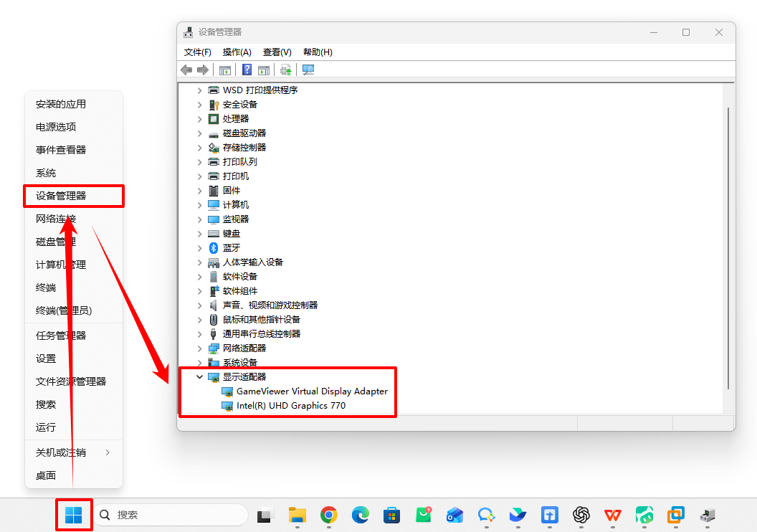Viewport: 757px width, 532px height.
Task: Select Intel(R) UHD Graphics 770 device
Action: [x=291, y=406]
